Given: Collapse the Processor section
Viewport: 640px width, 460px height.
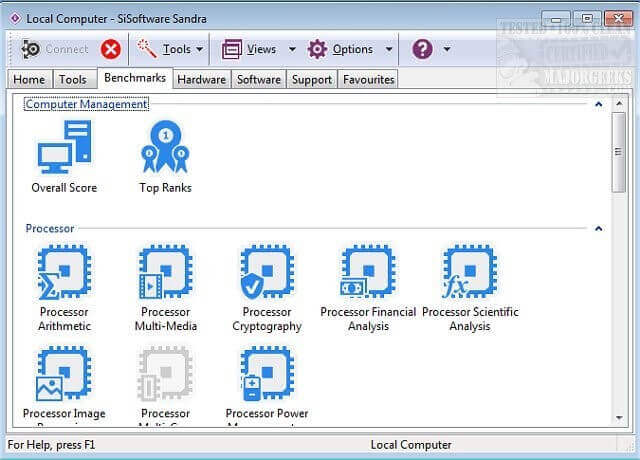Looking at the screenshot, I should click(598, 229).
